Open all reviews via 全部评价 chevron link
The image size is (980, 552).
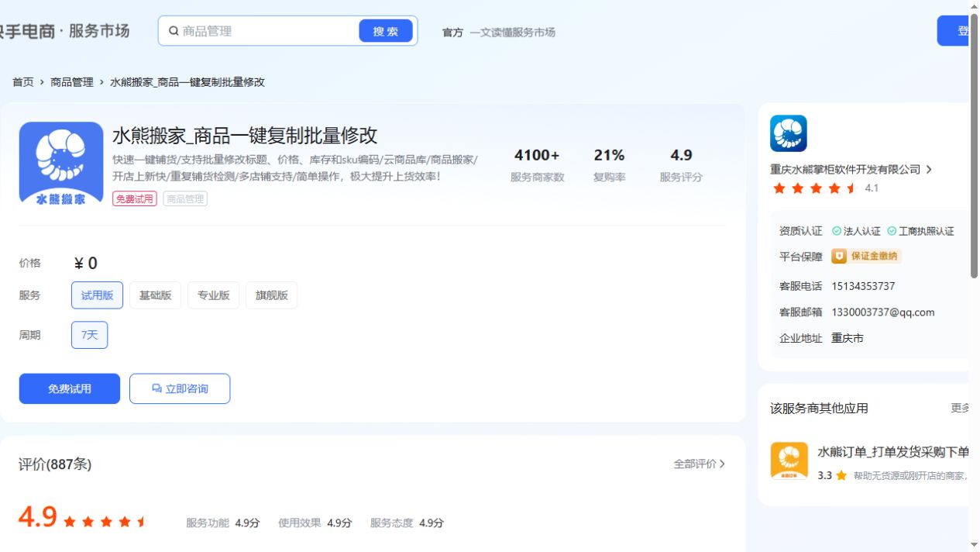pos(700,464)
